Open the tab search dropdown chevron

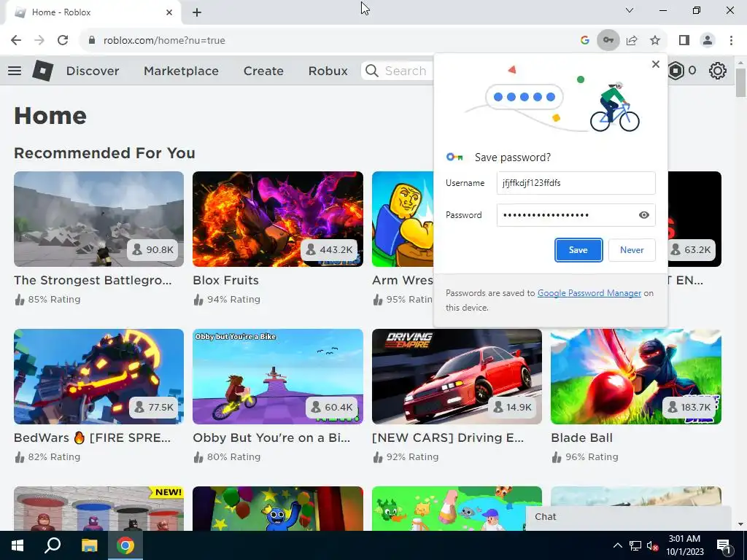[x=630, y=10]
